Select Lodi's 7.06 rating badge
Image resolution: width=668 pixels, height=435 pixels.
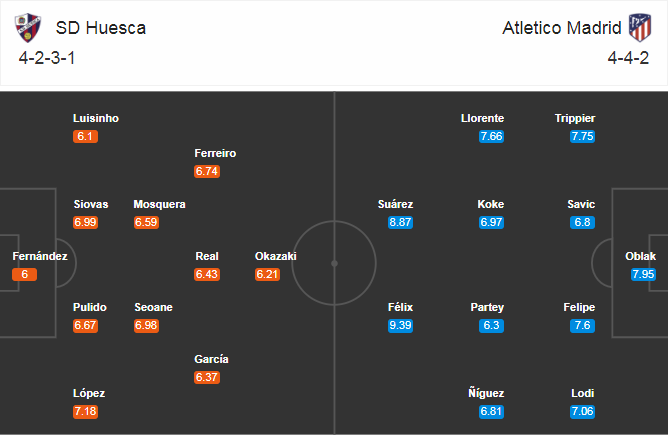(582, 411)
